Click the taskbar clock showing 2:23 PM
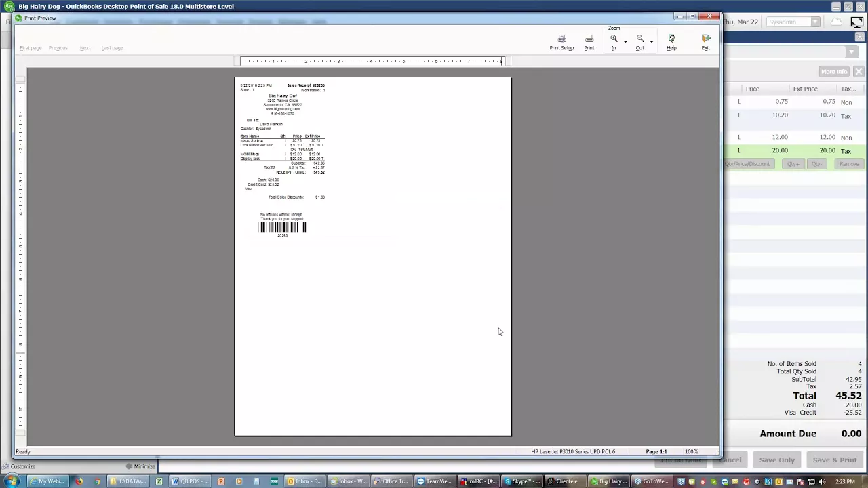This screenshot has height=488, width=868. (845, 481)
